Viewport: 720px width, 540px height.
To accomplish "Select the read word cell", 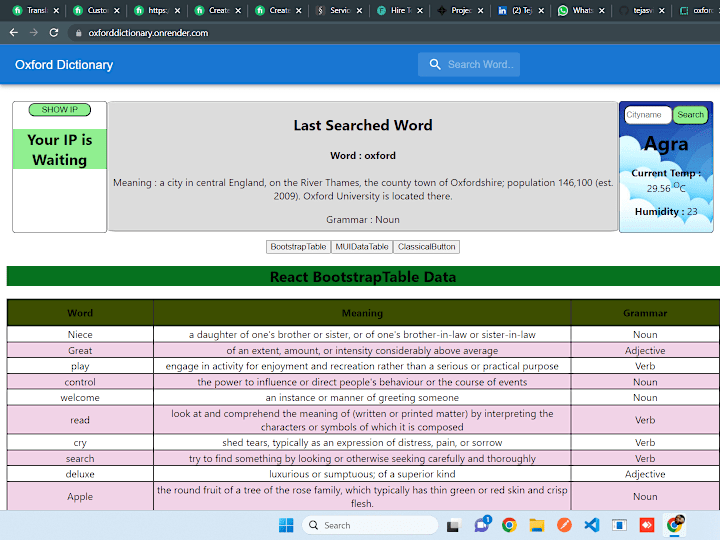I will [x=80, y=420].
